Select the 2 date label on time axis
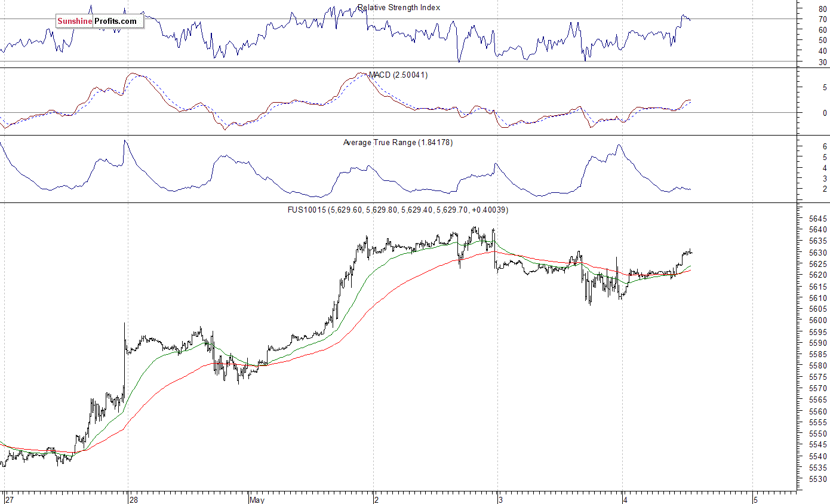 [x=377, y=499]
